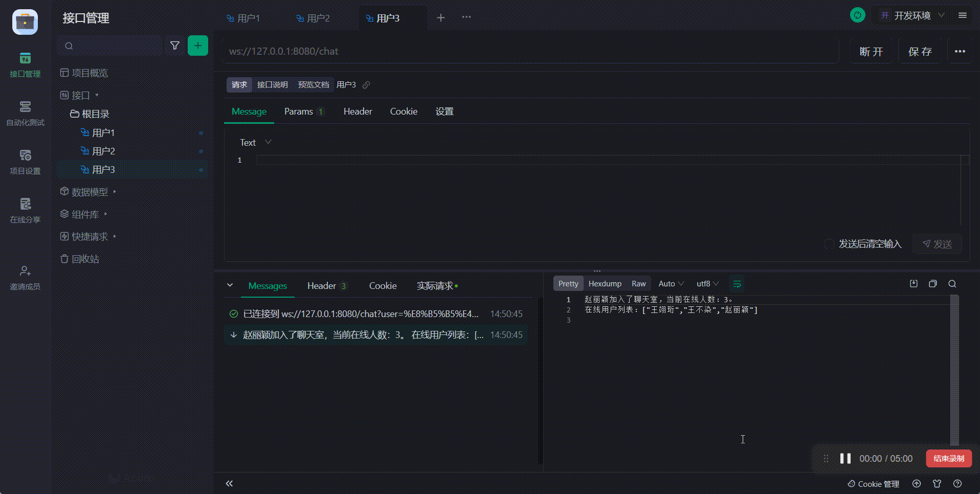This screenshot has height=494, width=980.
Task: Click into the message editor line 1
Action: click(608, 160)
